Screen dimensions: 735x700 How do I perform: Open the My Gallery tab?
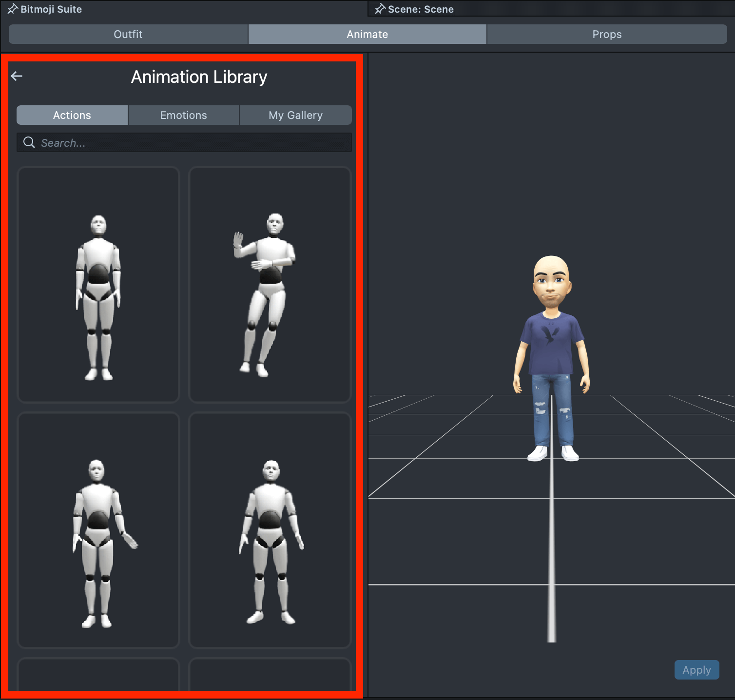295,116
